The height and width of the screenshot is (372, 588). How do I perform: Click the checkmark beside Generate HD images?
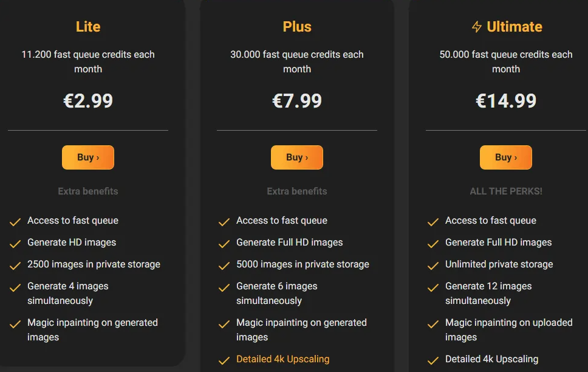[15, 243]
